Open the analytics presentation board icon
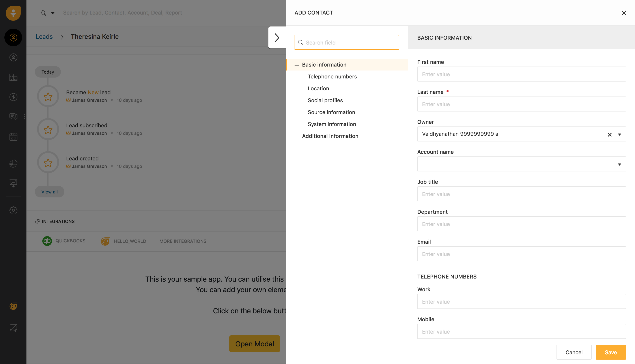 click(13, 183)
